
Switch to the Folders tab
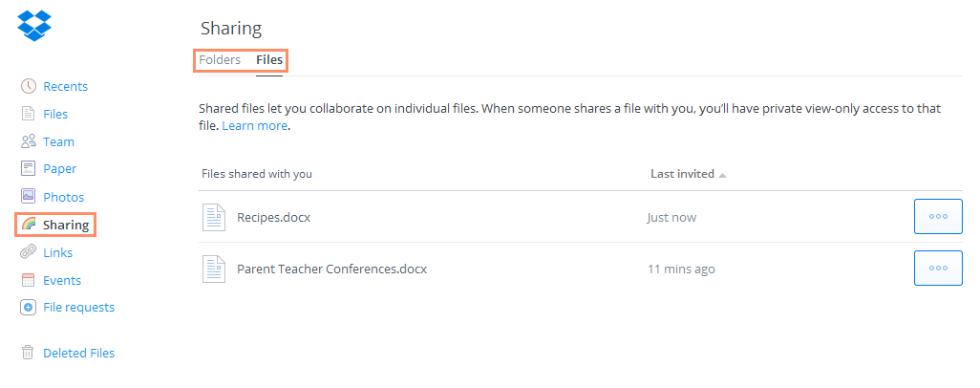pyautogui.click(x=220, y=59)
